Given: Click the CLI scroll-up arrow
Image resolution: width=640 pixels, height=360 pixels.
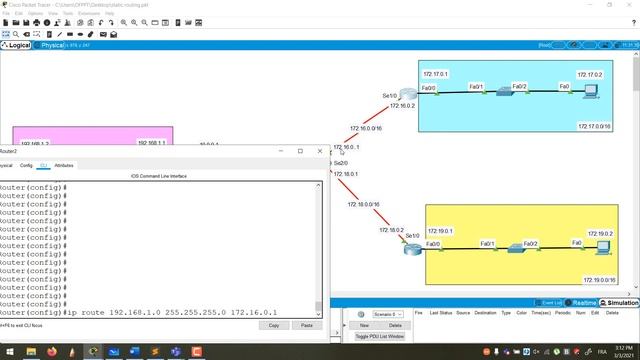Looking at the screenshot, I should pos(318,186).
